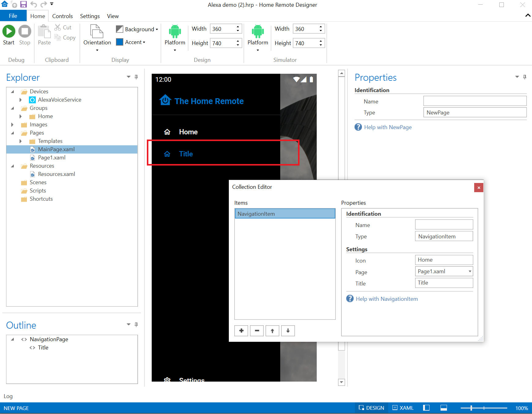Click the home icon beside Title in preview
This screenshot has width=532, height=414.
(167, 154)
